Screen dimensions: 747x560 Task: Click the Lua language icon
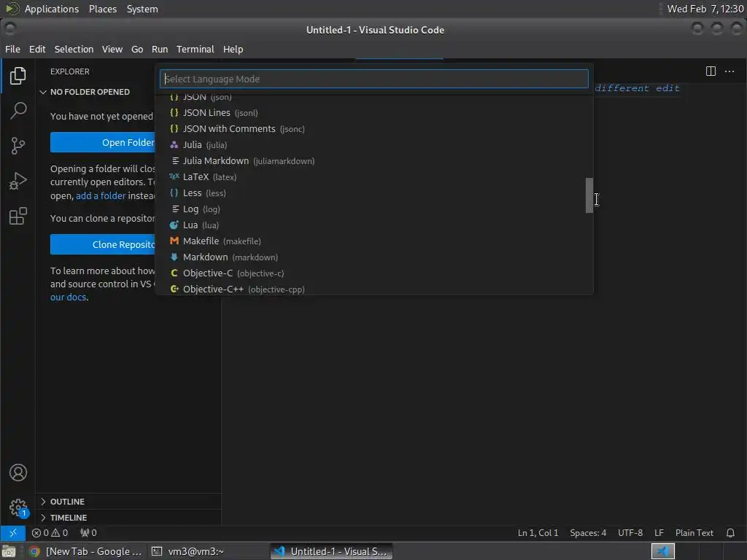point(174,225)
